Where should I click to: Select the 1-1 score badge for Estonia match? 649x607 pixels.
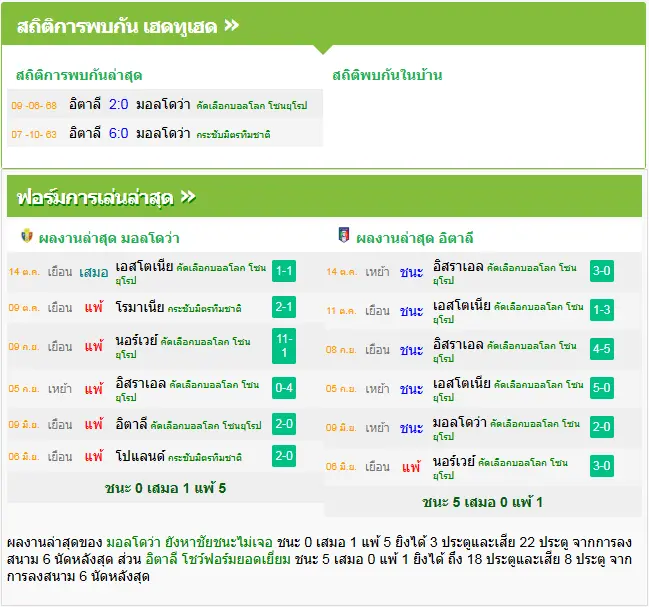point(284,271)
